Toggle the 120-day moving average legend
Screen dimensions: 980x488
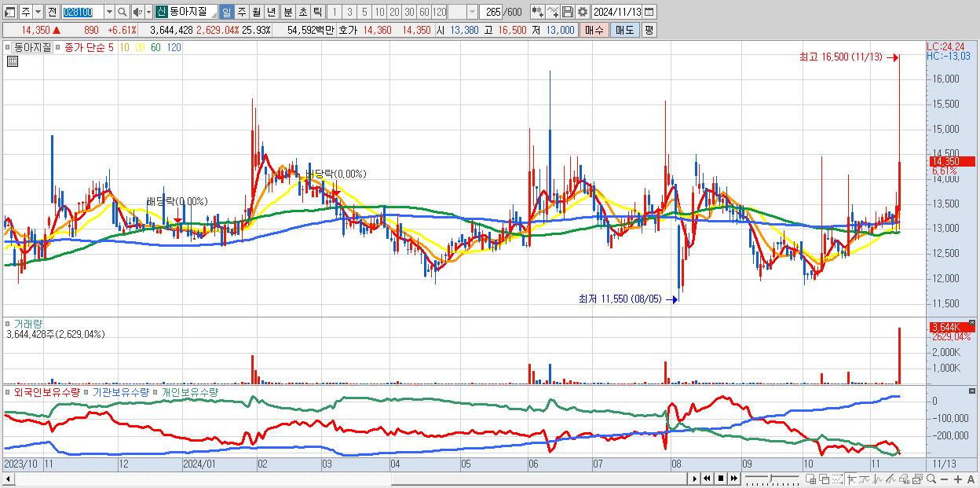pos(174,47)
